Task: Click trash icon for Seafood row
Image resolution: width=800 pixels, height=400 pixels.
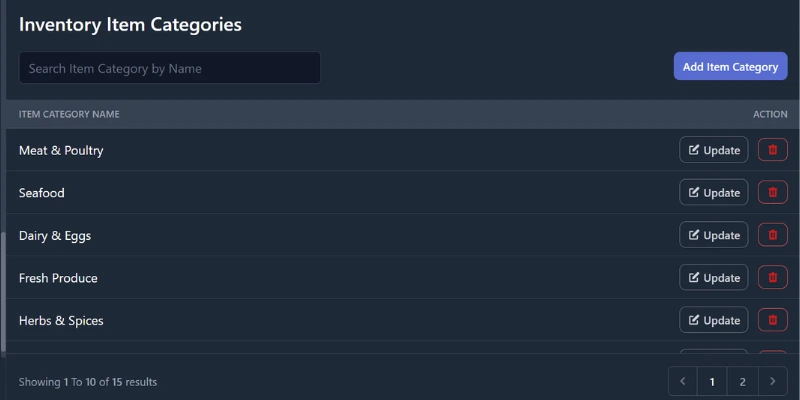Action: click(772, 192)
